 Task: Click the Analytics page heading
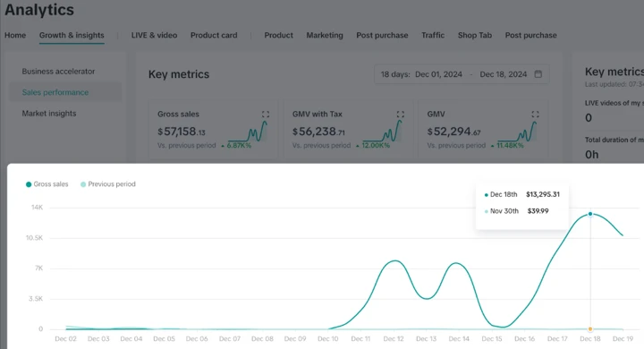[39, 10]
